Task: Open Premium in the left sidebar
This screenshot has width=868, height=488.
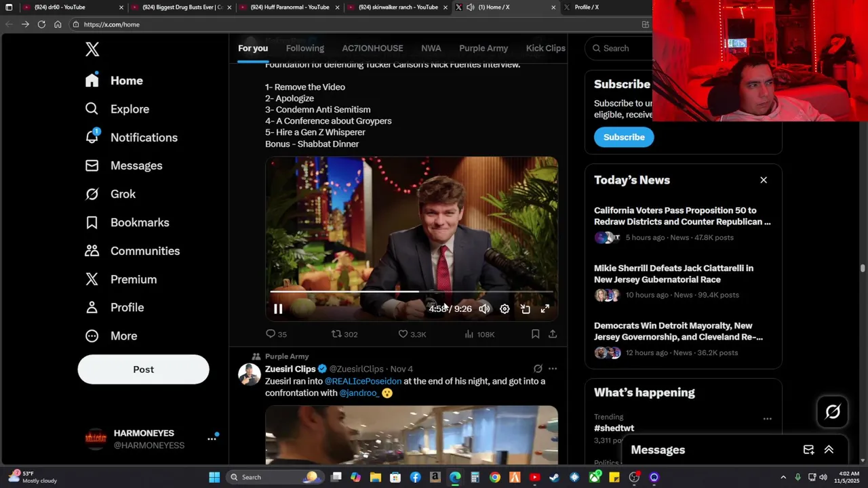Action: pos(121,279)
